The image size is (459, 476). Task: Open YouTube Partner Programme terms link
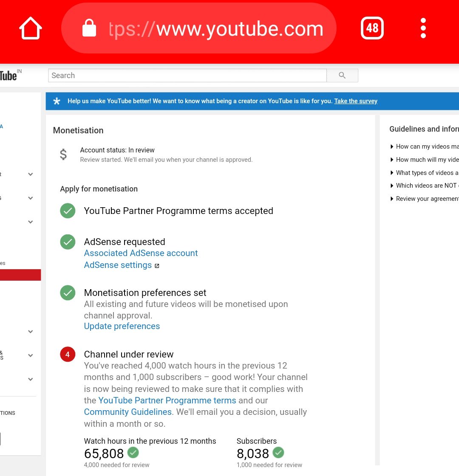click(x=167, y=400)
